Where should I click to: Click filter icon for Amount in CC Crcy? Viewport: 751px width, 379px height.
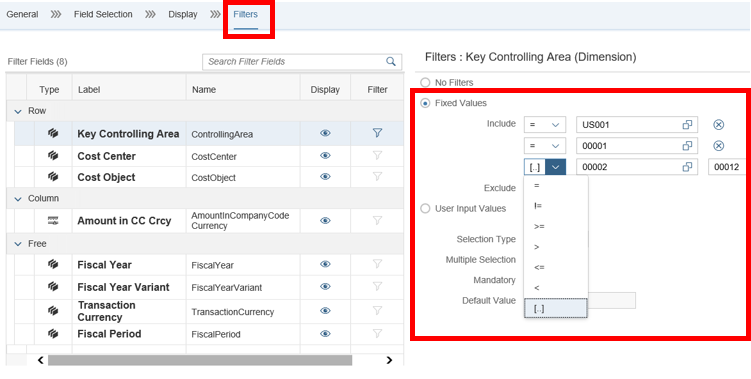[x=377, y=220]
